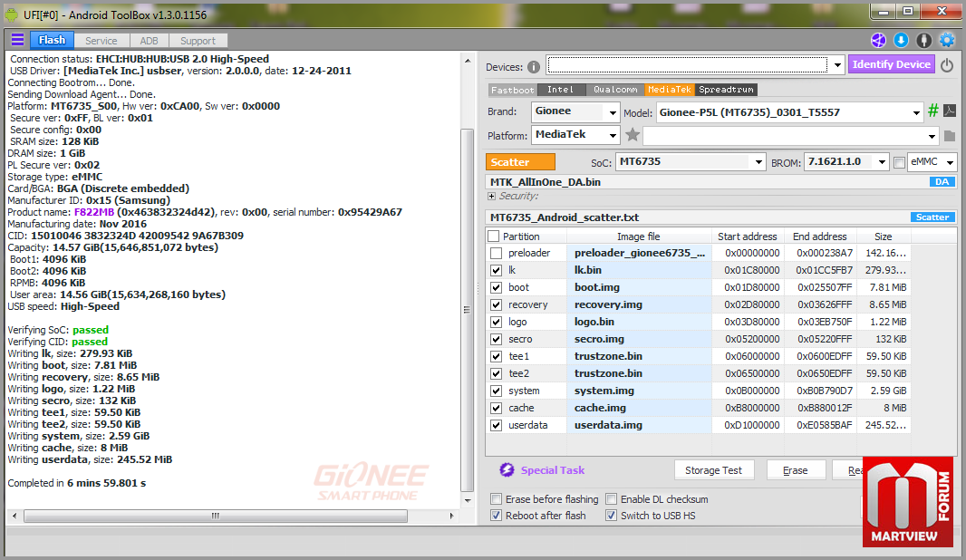The width and height of the screenshot is (966, 560).
Task: Expand the SoC dropdown showing MT6735
Action: (x=691, y=162)
